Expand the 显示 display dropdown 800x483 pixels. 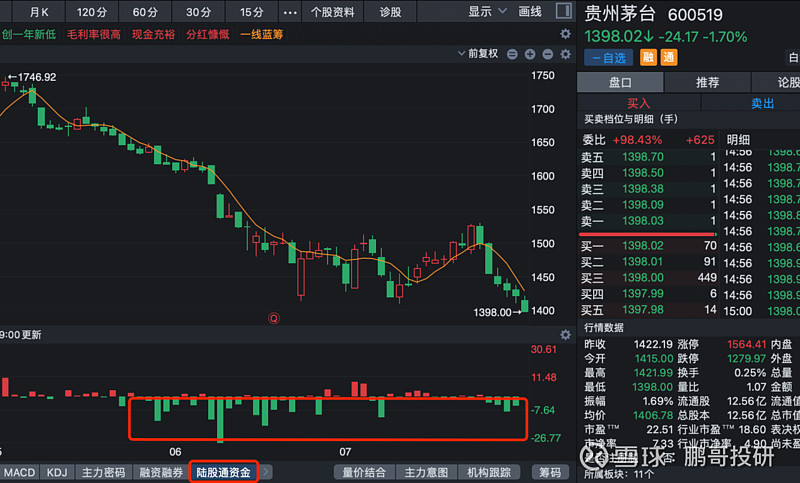click(487, 11)
